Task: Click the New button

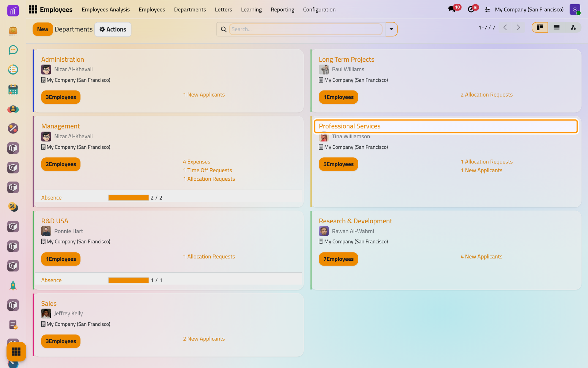Action: (43, 29)
